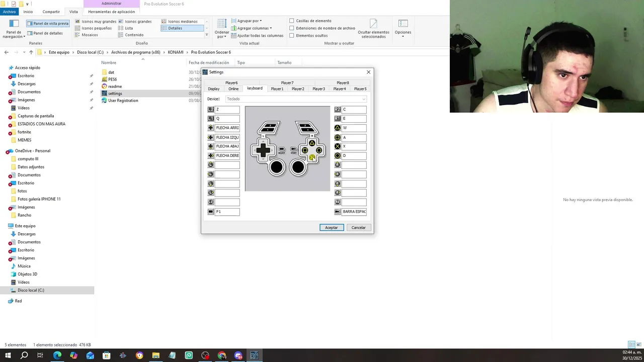Image resolution: width=644 pixels, height=362 pixels.
Task: Click the R3 stick icon in Settings
Action: coord(338,202)
